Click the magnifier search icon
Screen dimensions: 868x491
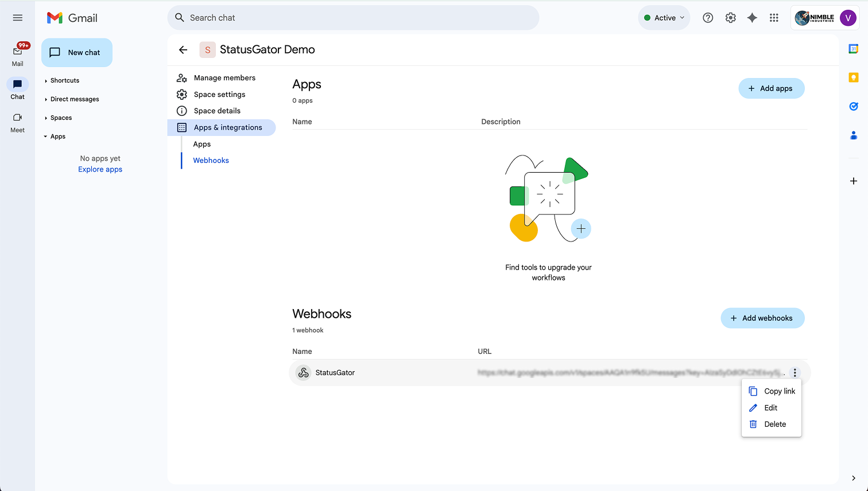(x=179, y=18)
